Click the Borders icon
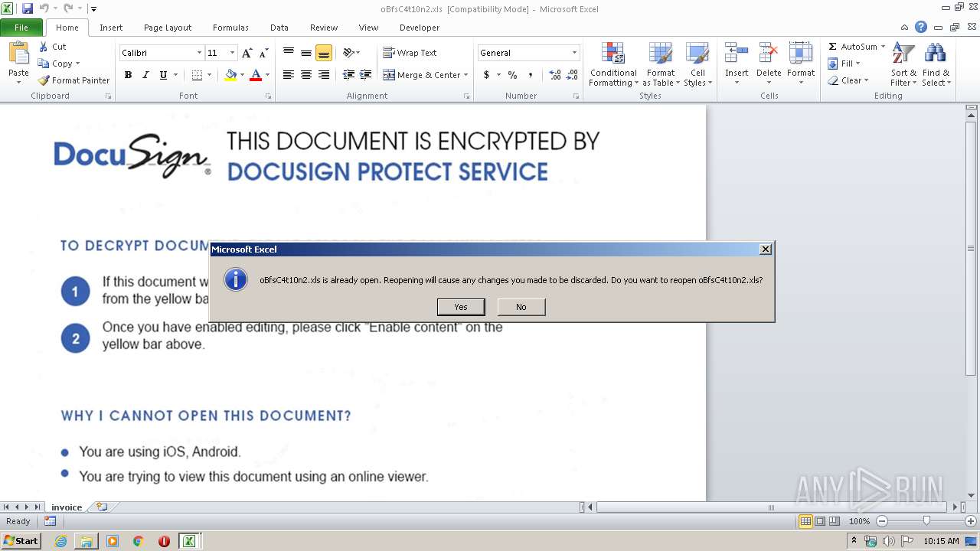This screenshot has width=980, height=551. click(197, 75)
